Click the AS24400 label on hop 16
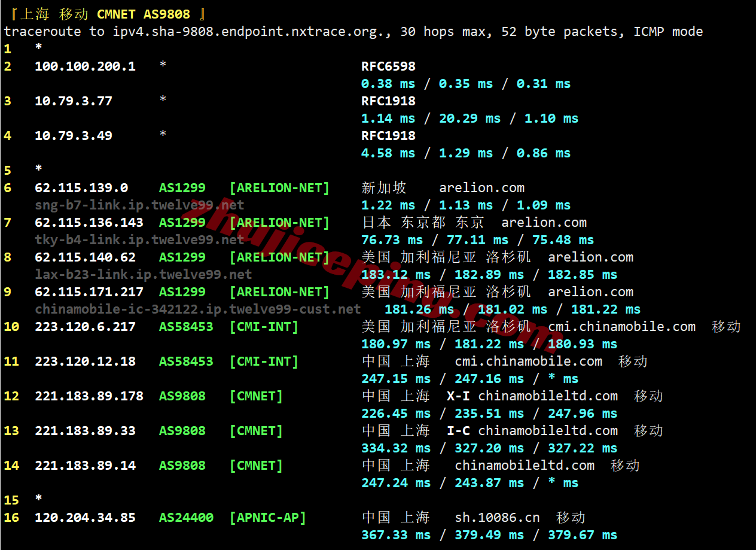 [x=186, y=518]
